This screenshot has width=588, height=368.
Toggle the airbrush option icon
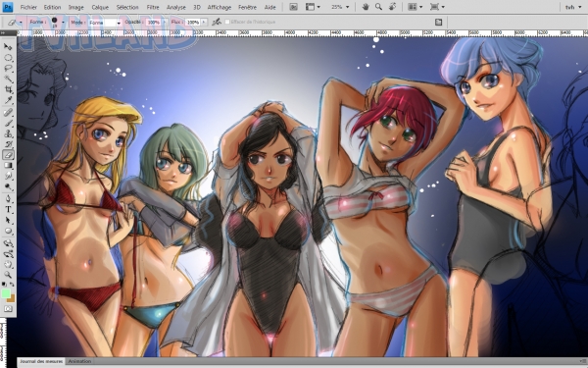[x=217, y=23]
